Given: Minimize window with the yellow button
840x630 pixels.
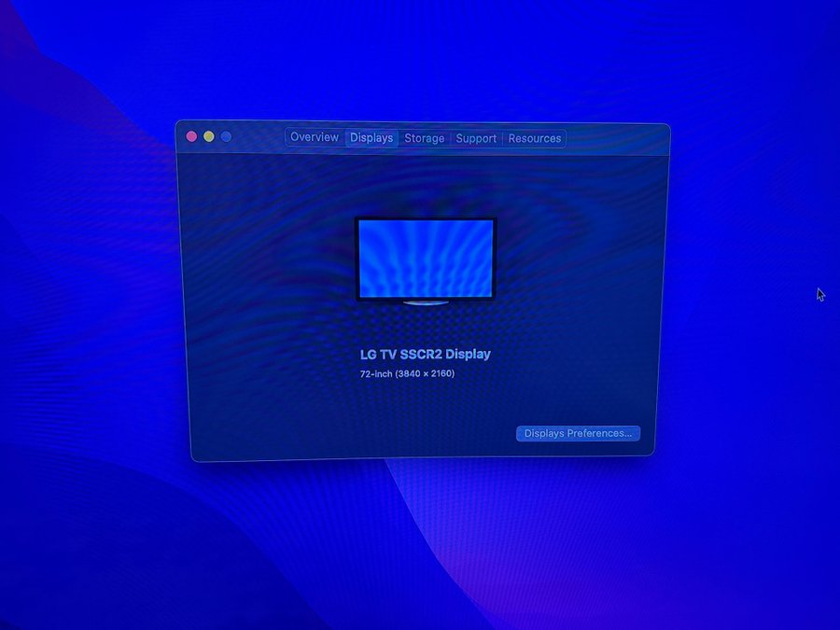Looking at the screenshot, I should point(209,136).
